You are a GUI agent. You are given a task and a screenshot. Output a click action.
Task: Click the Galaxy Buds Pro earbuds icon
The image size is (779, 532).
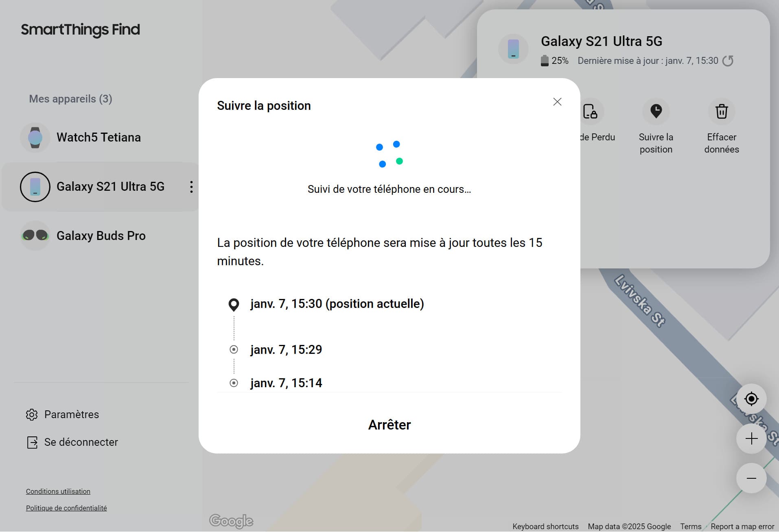pos(35,235)
